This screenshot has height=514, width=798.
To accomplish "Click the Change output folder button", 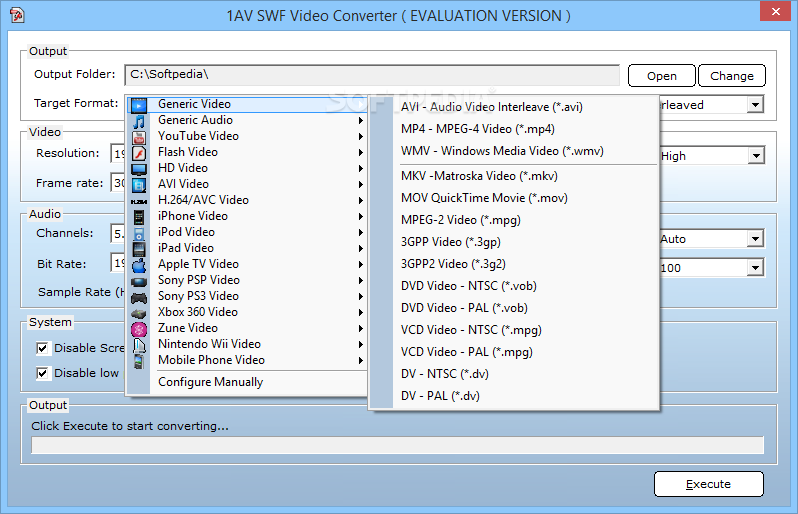I will 732,76.
